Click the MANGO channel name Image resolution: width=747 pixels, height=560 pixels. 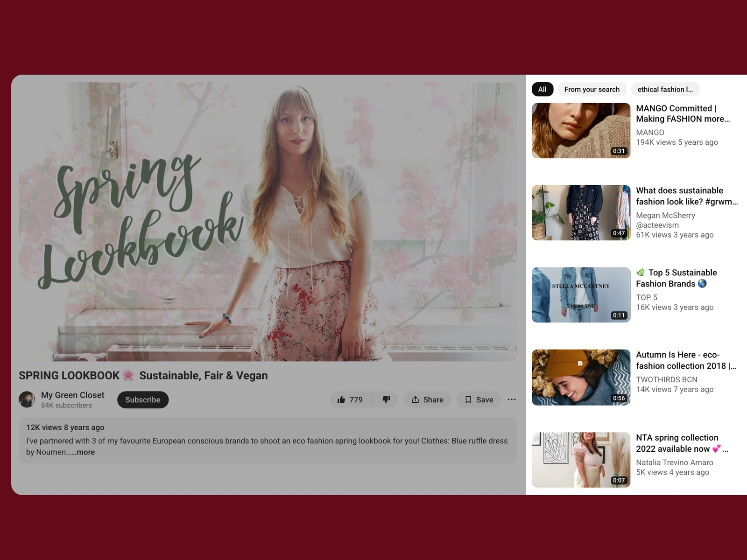[650, 133]
